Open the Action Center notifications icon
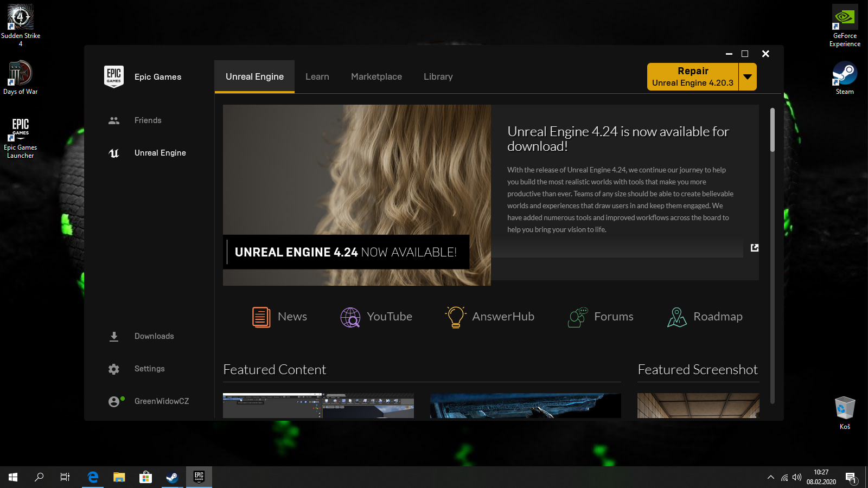The width and height of the screenshot is (868, 488). point(851,478)
